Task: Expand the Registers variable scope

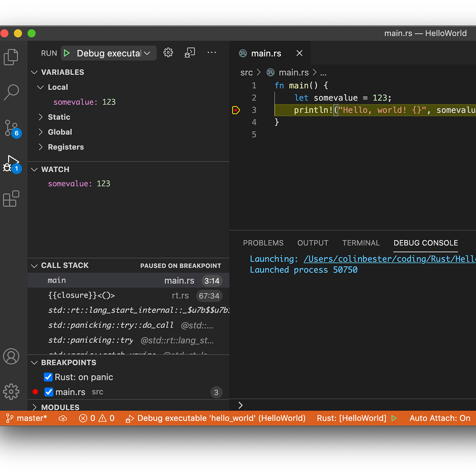Action: click(65, 147)
